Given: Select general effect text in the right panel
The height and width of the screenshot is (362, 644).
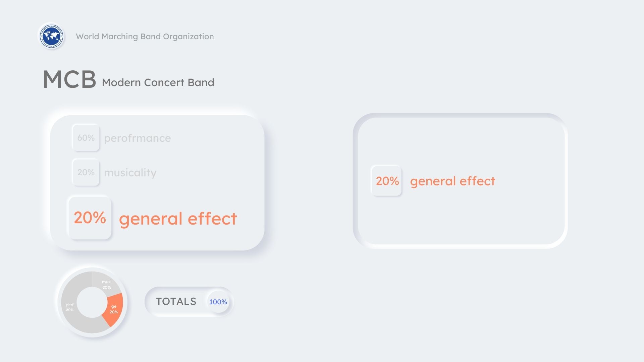Looking at the screenshot, I should [x=452, y=181].
